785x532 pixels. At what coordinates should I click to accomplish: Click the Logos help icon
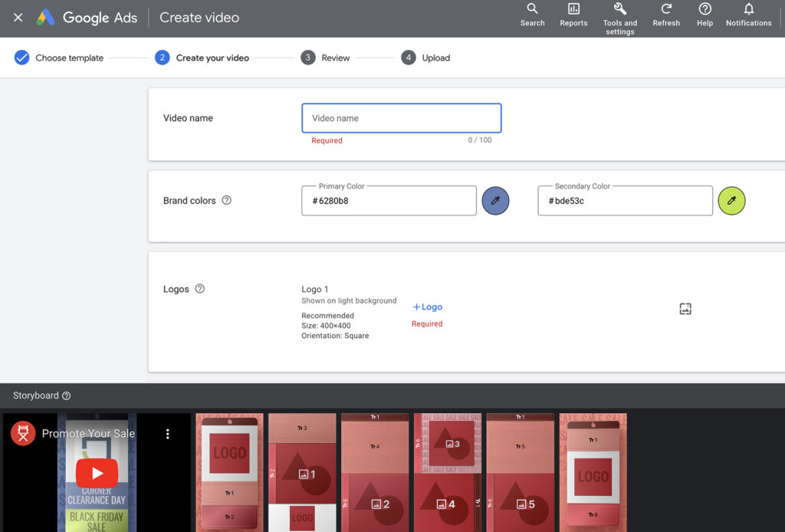[200, 289]
